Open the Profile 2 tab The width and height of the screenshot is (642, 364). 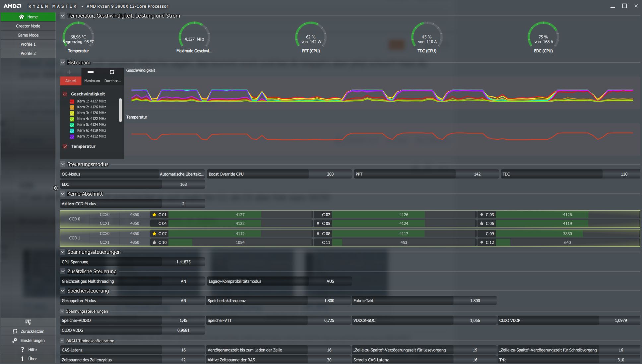[x=28, y=53]
